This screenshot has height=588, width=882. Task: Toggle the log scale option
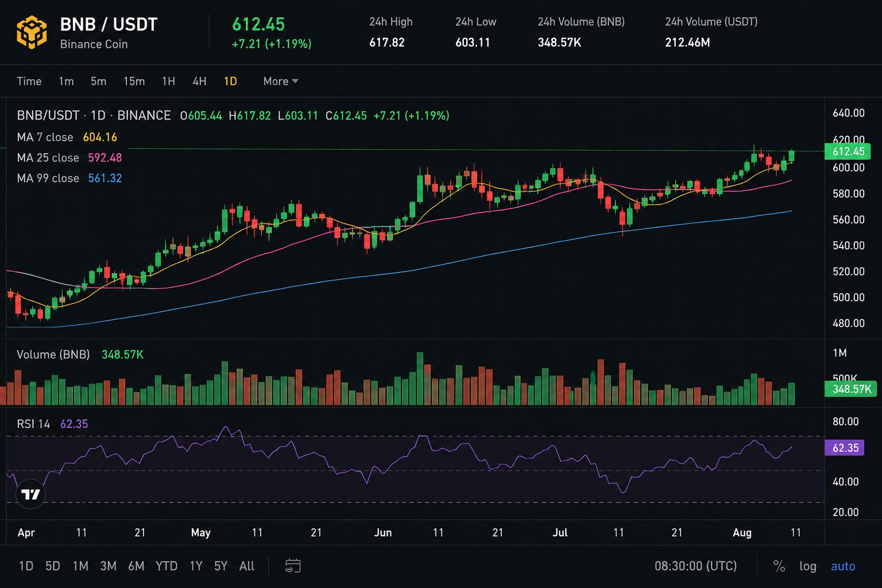pos(808,566)
